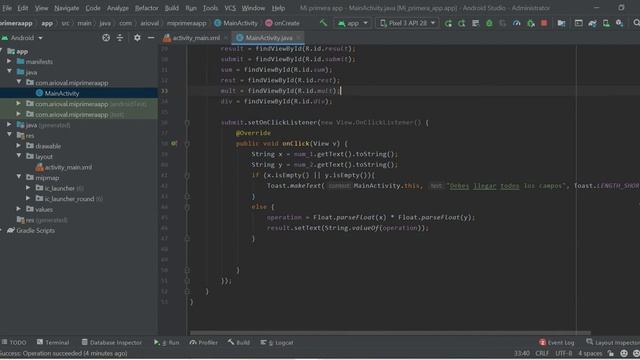This screenshot has width=640, height=360.
Task: Open the Logcat tool window
Action: click(x=277, y=342)
